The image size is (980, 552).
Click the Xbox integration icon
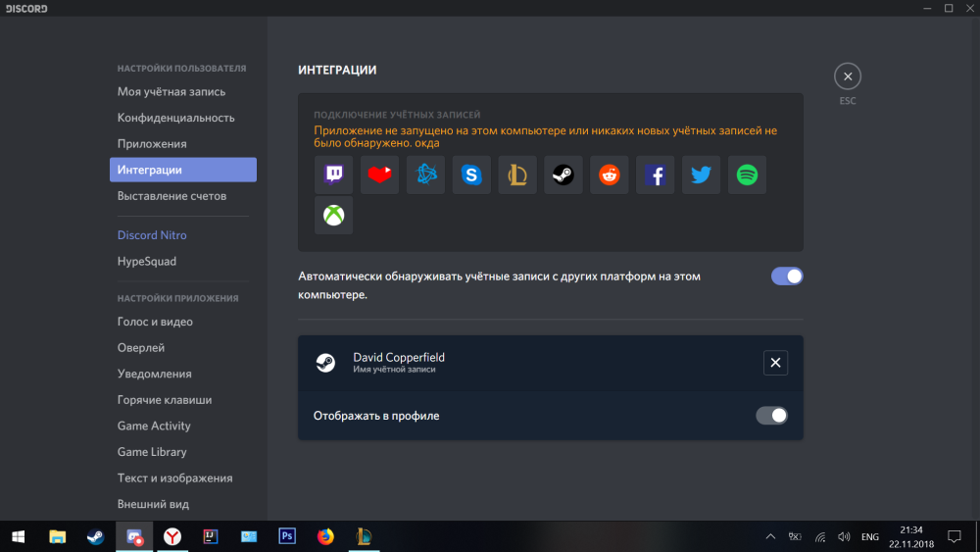(x=333, y=216)
